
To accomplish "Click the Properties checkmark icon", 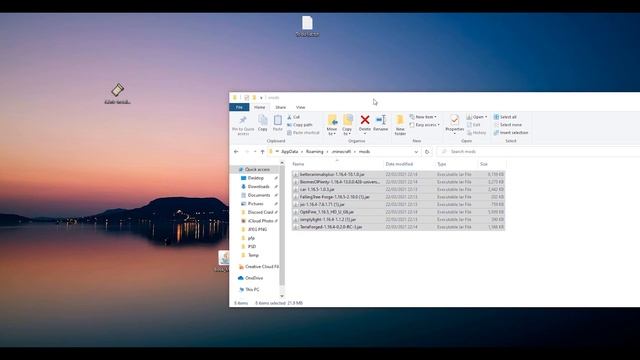I will pos(454,120).
